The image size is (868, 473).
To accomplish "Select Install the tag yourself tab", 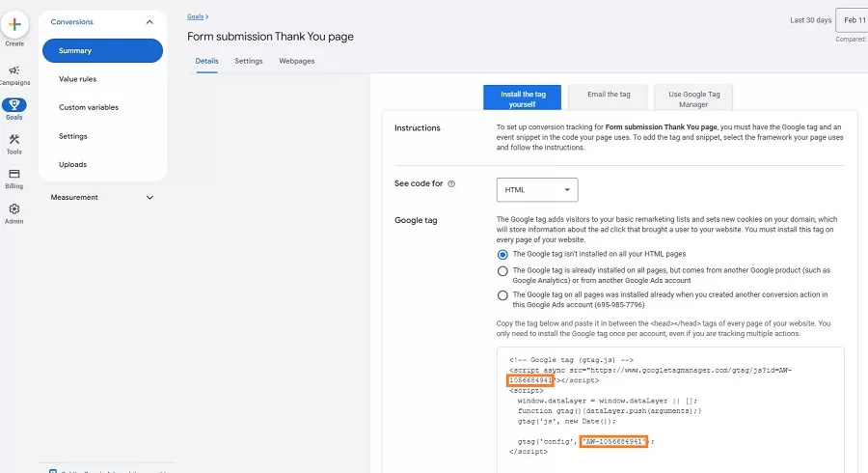I will (x=522, y=98).
